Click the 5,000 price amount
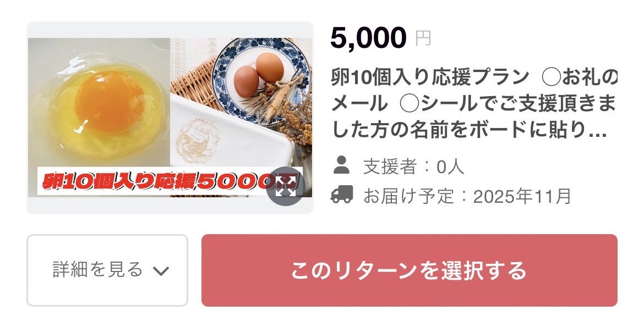This screenshot has width=644, height=316. pyautogui.click(x=368, y=37)
